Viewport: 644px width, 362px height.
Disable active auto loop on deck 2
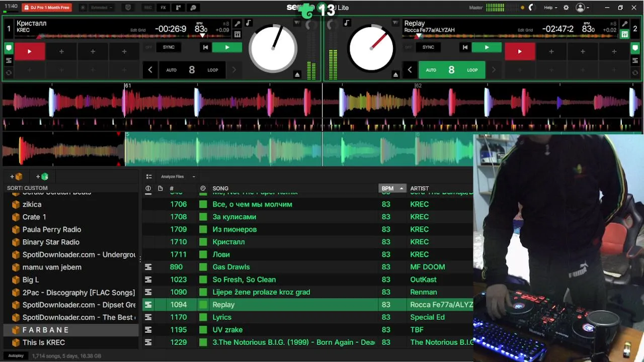point(452,70)
